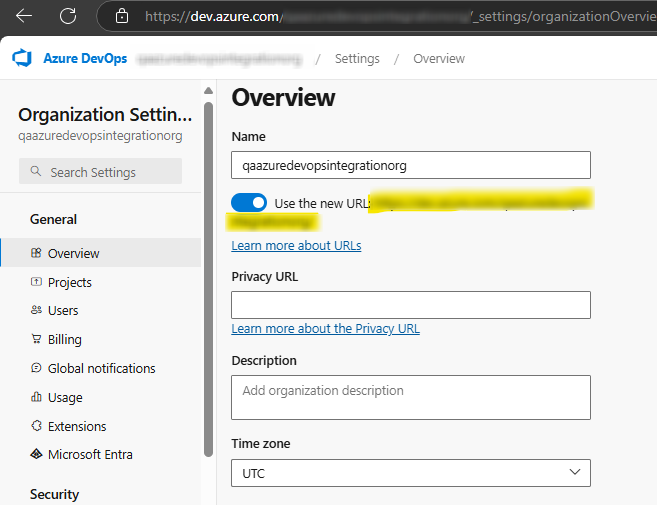The width and height of the screenshot is (657, 505).
Task: Click the Users sidebar icon
Action: (36, 311)
